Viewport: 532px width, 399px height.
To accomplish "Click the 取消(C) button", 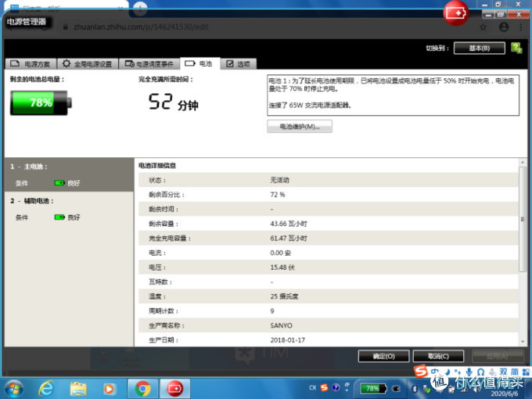I will point(438,356).
